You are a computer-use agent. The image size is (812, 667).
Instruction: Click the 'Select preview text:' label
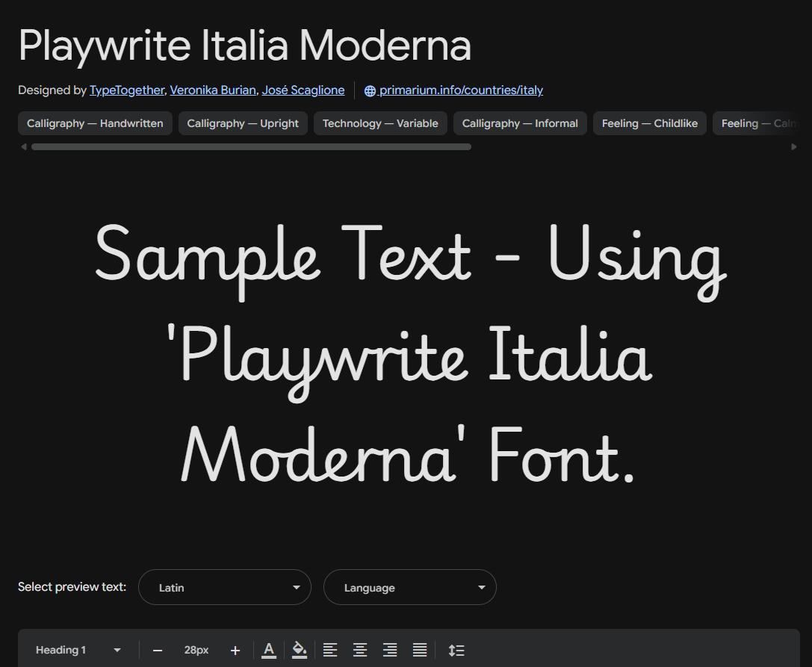click(72, 587)
